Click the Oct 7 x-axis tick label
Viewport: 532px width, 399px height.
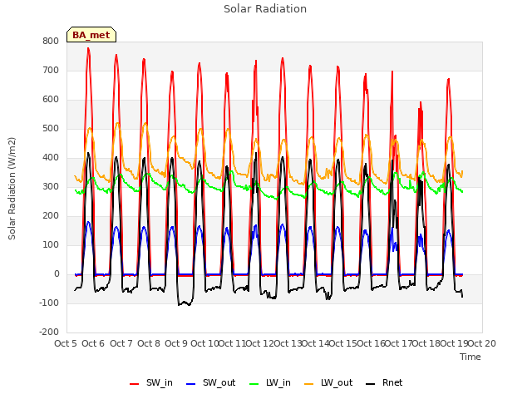(121, 343)
